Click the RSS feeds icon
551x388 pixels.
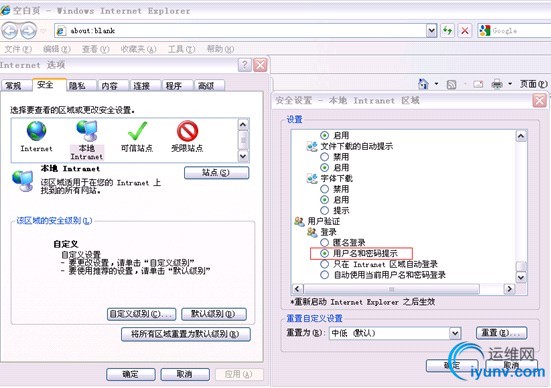click(452, 84)
